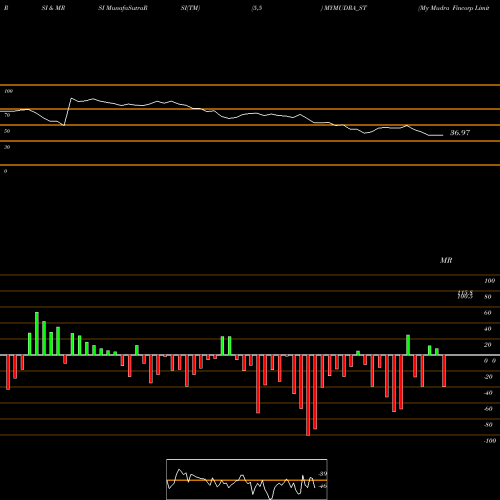This screenshot has height=500, width=500.
Task: Click the 'MR' panel label
Action: (x=446, y=260)
